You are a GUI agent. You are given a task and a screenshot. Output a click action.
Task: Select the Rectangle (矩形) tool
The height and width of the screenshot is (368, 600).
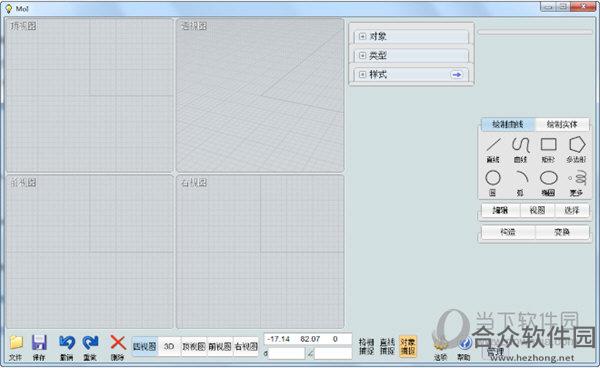(x=548, y=150)
